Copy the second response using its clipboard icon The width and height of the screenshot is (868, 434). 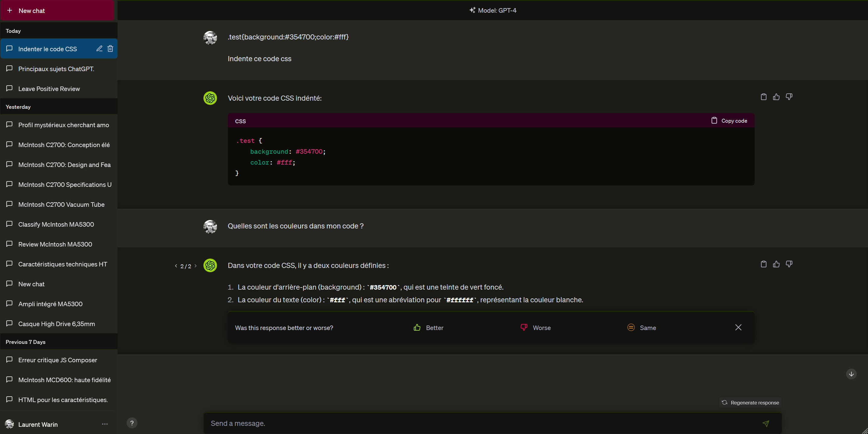(x=763, y=264)
